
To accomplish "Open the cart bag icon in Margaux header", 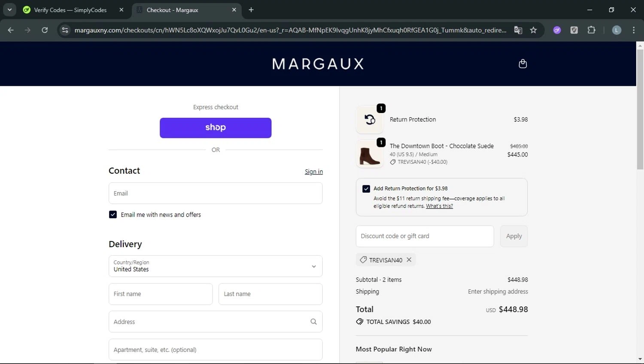I will 522,64.
